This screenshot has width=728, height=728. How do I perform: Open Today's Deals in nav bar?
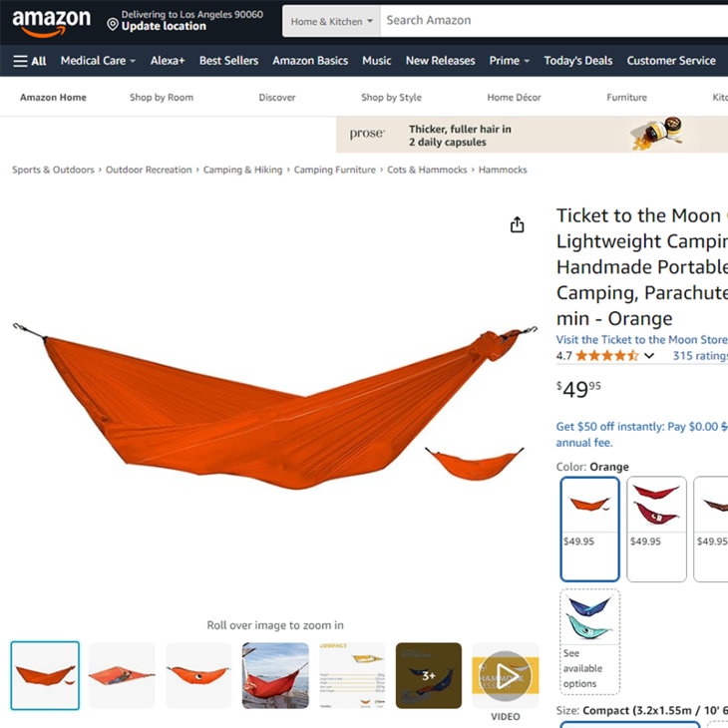click(x=578, y=61)
